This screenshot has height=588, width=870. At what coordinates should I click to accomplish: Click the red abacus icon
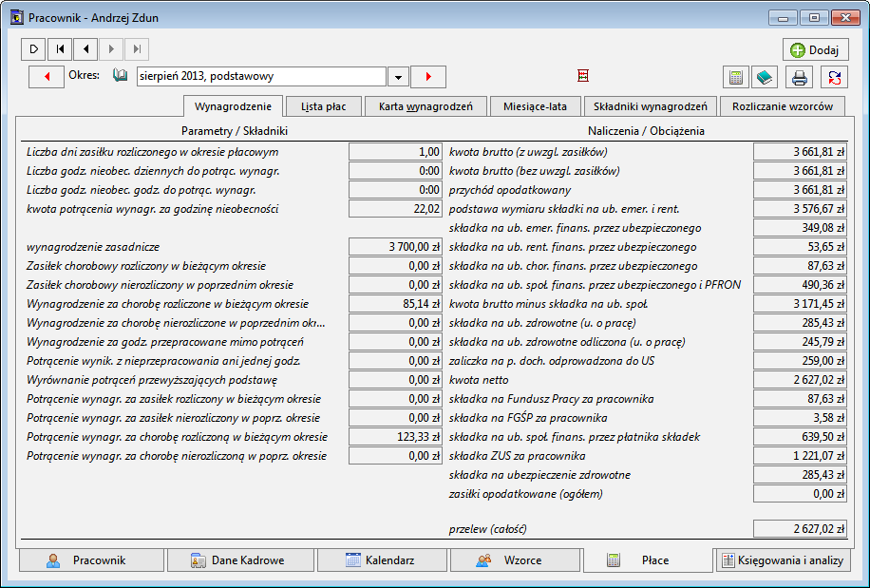pos(582,75)
